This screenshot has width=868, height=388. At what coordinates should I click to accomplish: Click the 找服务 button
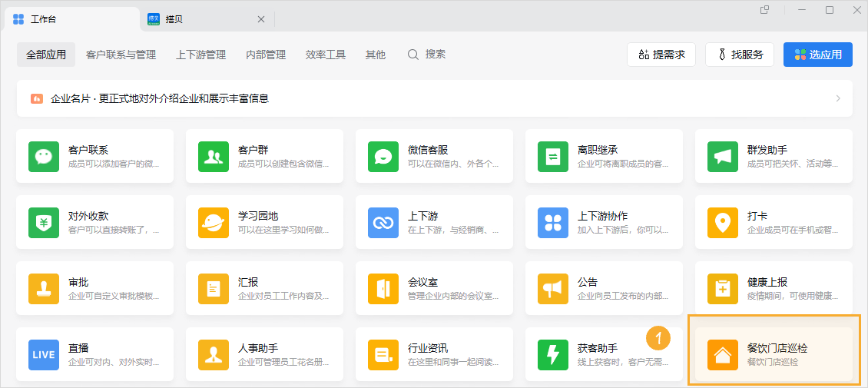point(740,55)
